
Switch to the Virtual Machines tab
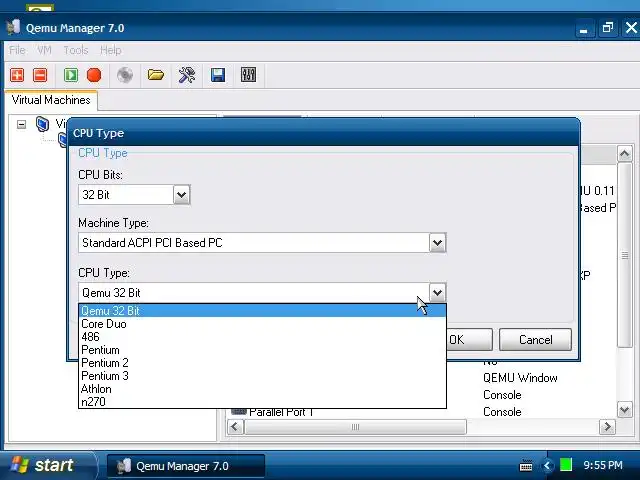(51, 100)
